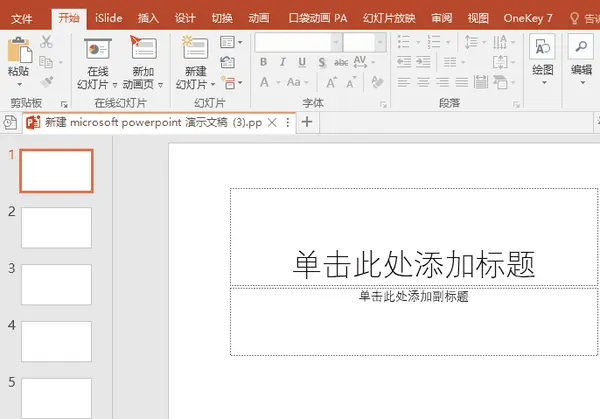600x419 pixels.
Task: Click the numbered list icon
Action: [x=434, y=42]
